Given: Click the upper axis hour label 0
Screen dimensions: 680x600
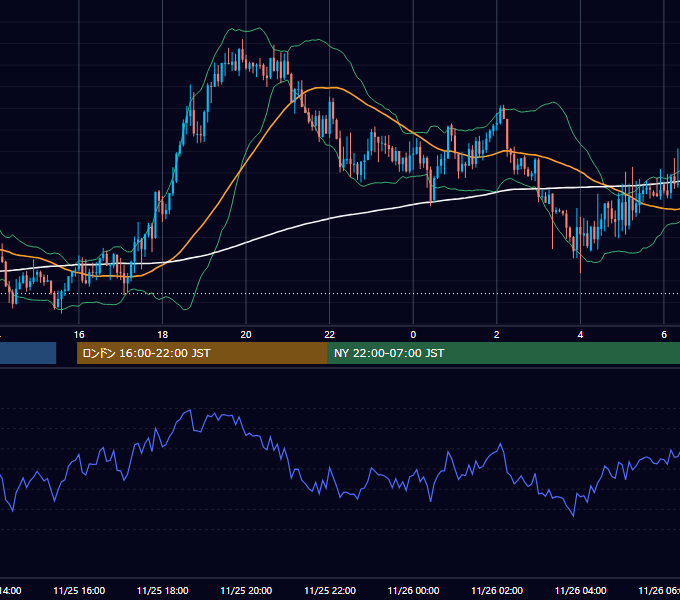Looking at the screenshot, I should [413, 335].
